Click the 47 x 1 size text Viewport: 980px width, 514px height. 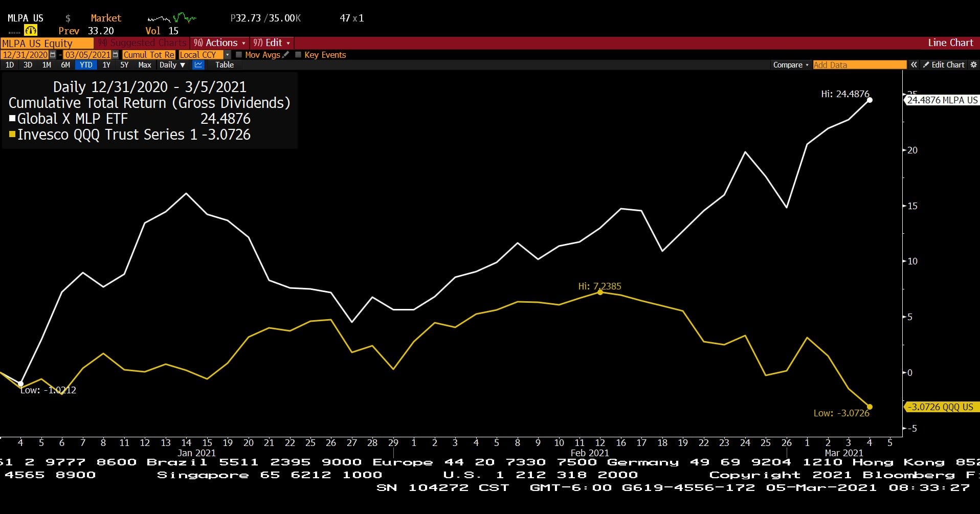click(x=352, y=18)
